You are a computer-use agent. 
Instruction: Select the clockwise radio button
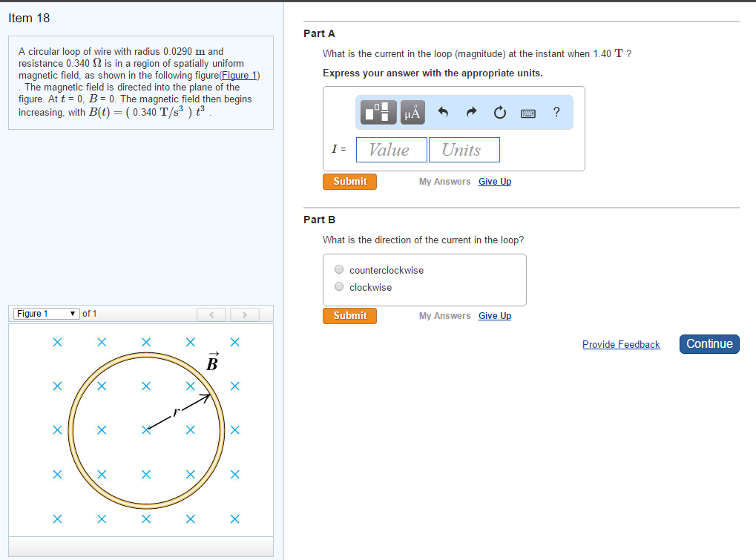(339, 286)
